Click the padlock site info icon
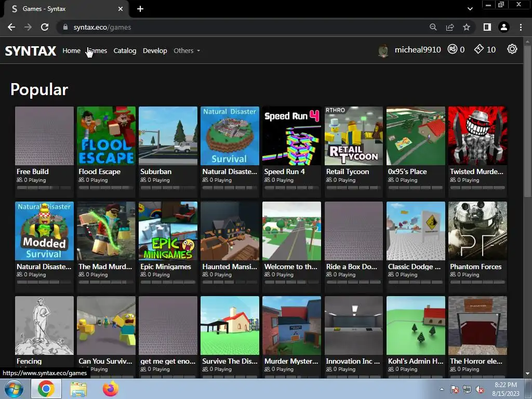 (65, 27)
